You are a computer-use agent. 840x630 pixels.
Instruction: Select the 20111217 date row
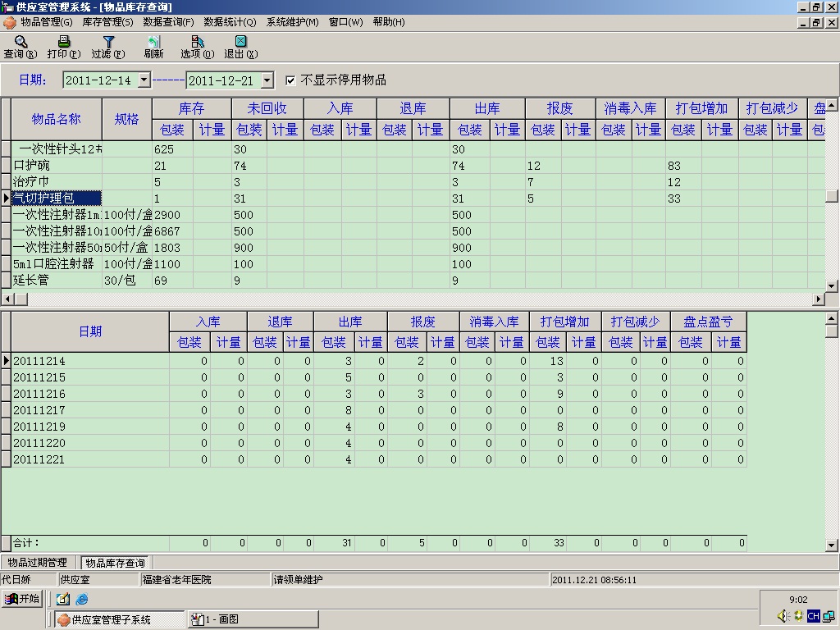[374, 410]
